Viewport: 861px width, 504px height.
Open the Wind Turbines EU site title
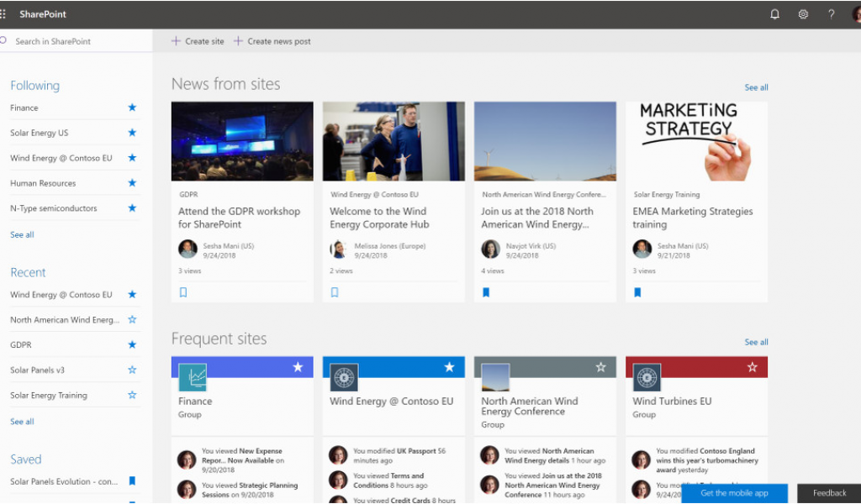click(x=672, y=402)
